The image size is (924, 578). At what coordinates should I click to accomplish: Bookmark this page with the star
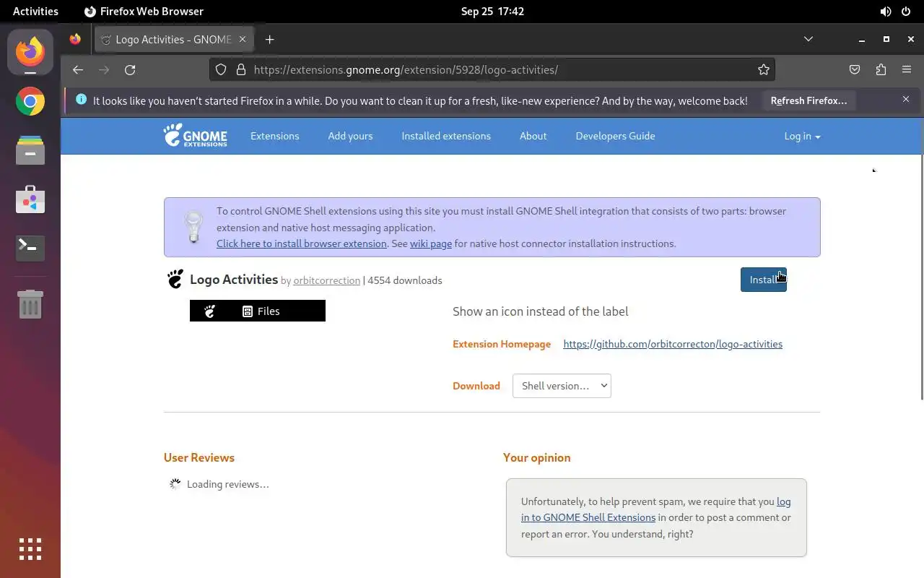point(763,69)
